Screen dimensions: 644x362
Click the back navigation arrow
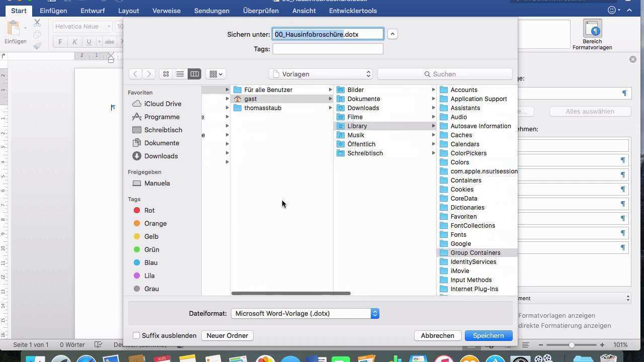point(135,74)
